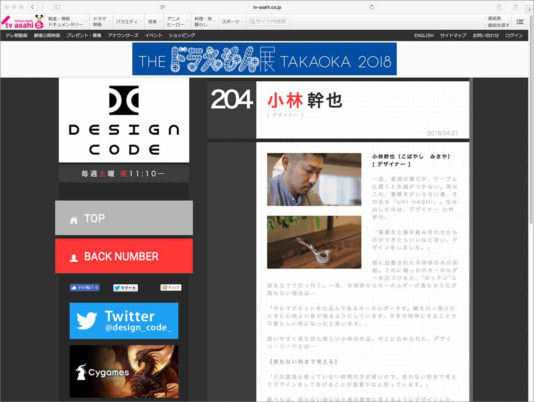
Task: Open the hamburger menu icon at top right
Action: point(520,21)
